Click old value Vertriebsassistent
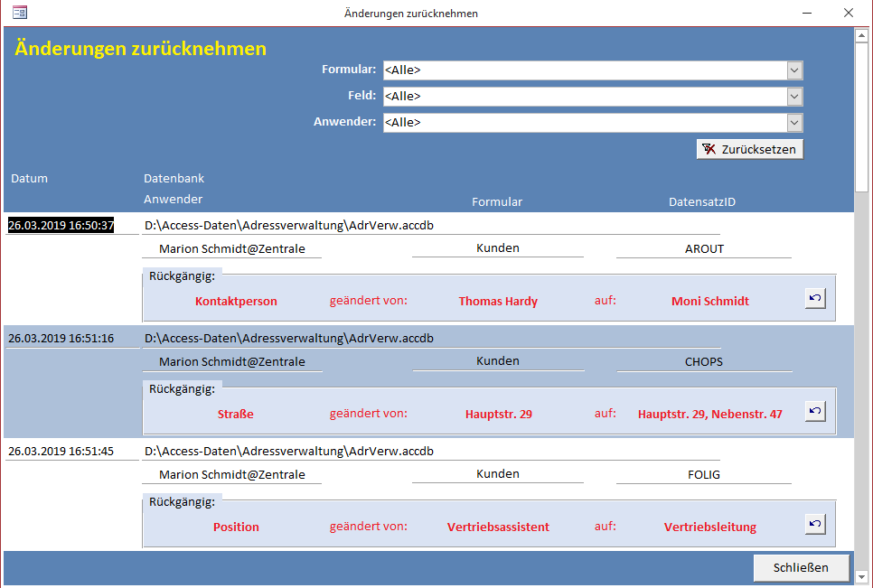 [498, 527]
